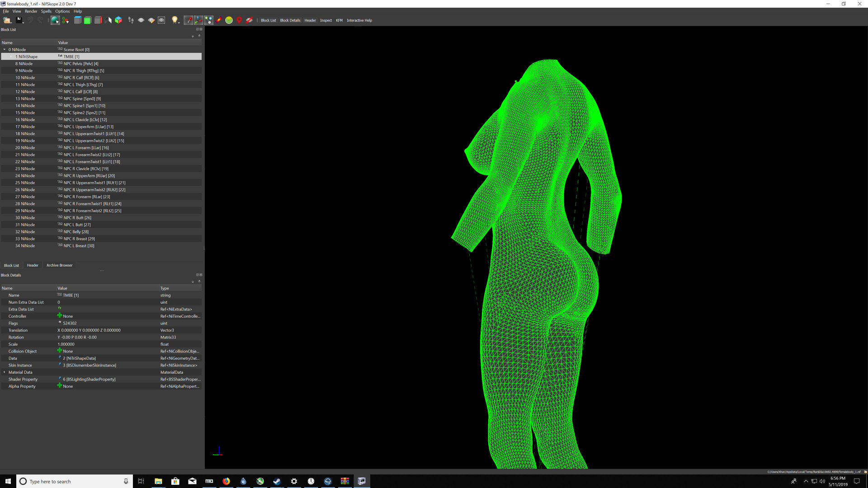Select the isometric colored cube view
Image resolution: width=868 pixels, height=488 pixels.
pyautogui.click(x=118, y=20)
